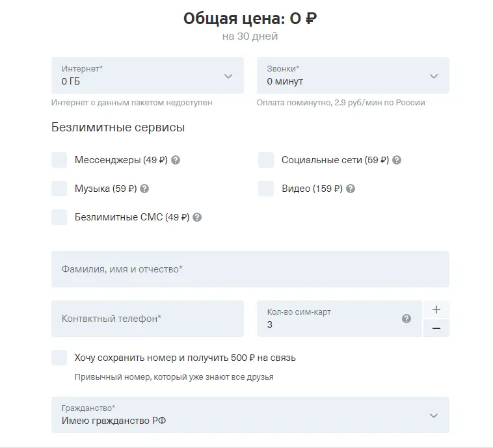Toggle the Музыка checkbox
Screen dimensions: 493x448
point(59,189)
